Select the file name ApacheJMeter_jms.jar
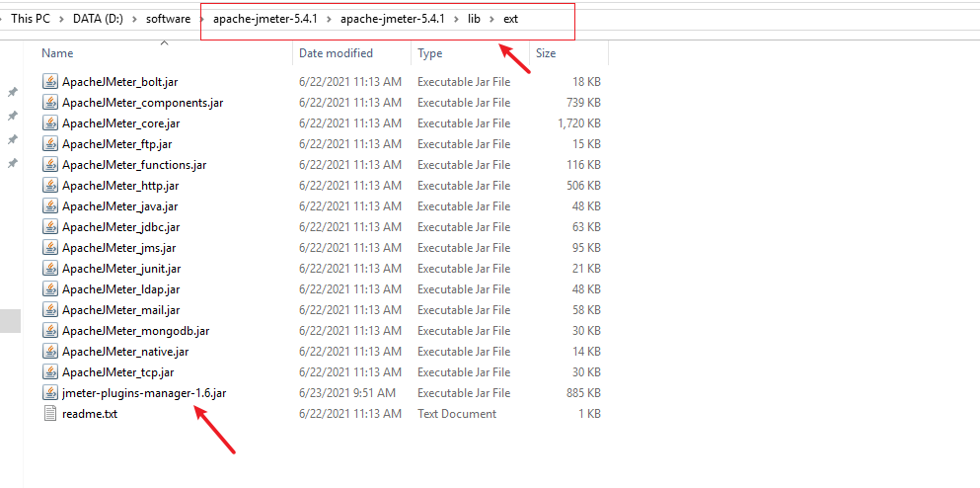 [119, 248]
